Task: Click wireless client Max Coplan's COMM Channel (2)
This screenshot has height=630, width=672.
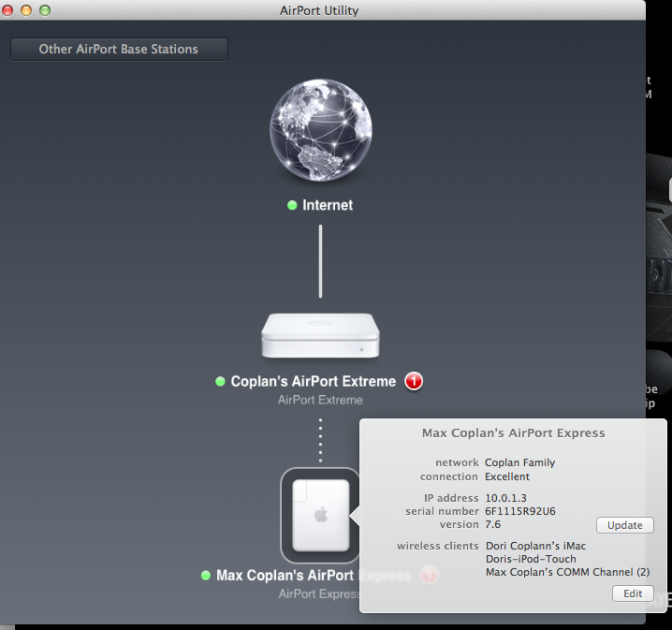Action: pyautogui.click(x=567, y=573)
